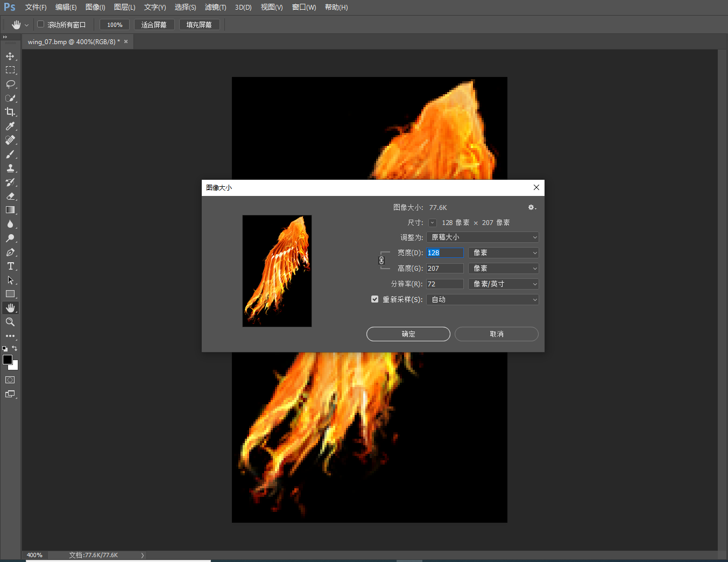Open the resample method dropdown
728x562 pixels.
pos(482,299)
